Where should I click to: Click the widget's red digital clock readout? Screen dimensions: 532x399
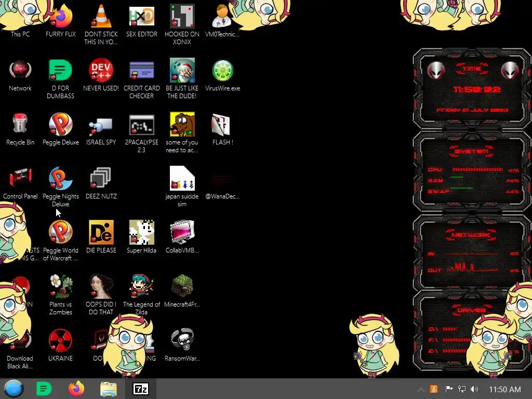click(477, 89)
